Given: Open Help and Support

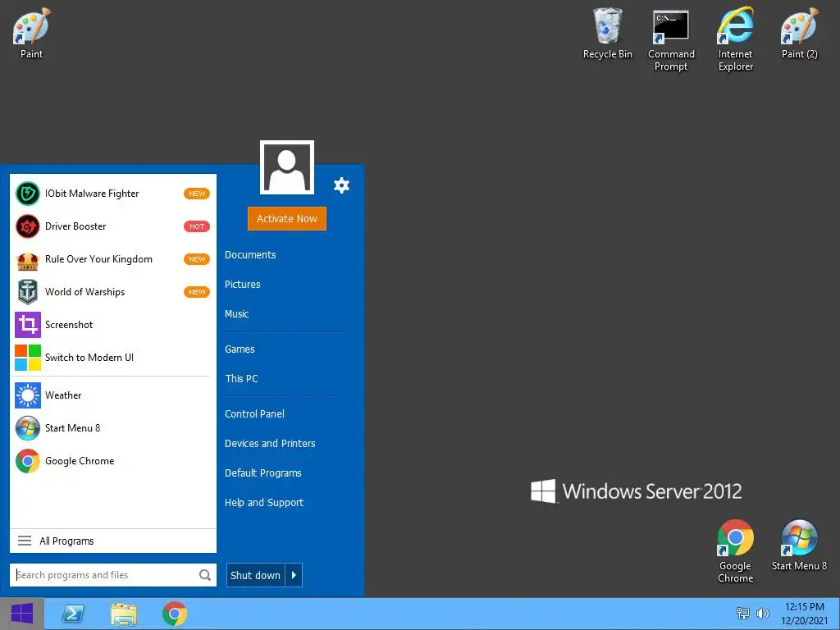Looking at the screenshot, I should click(264, 503).
